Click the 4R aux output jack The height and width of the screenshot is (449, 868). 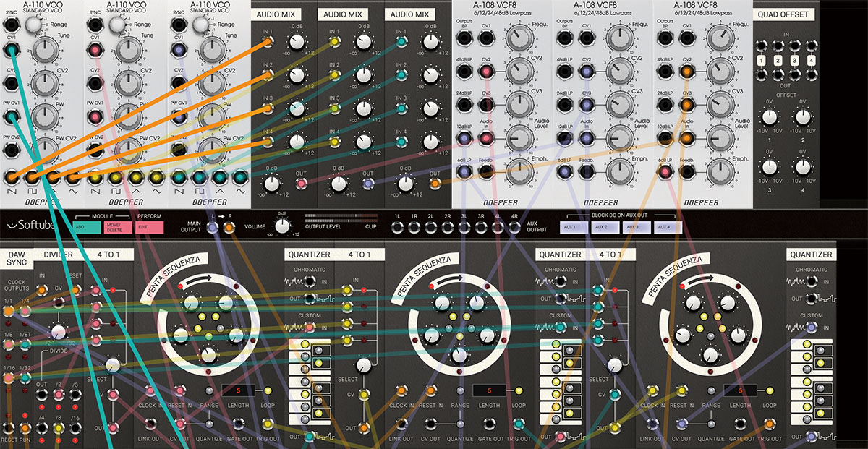[x=514, y=228]
